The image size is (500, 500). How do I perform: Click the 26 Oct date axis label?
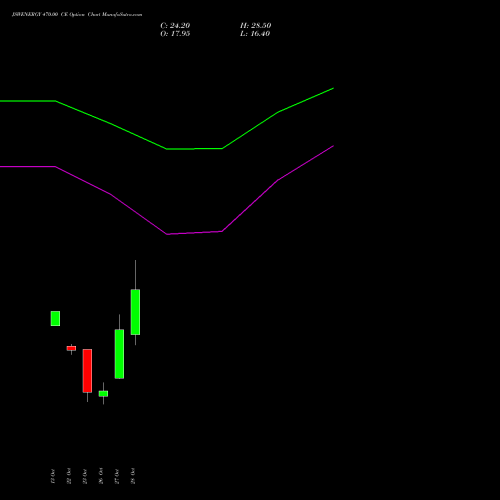(101, 476)
